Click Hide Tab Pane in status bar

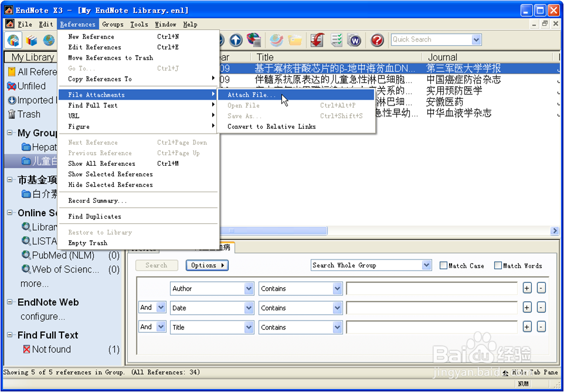tap(531, 373)
